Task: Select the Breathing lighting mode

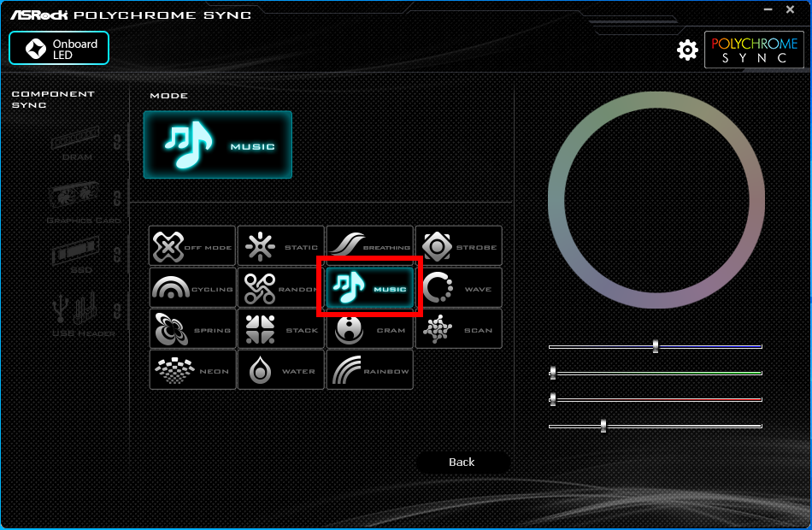Action: (x=370, y=245)
